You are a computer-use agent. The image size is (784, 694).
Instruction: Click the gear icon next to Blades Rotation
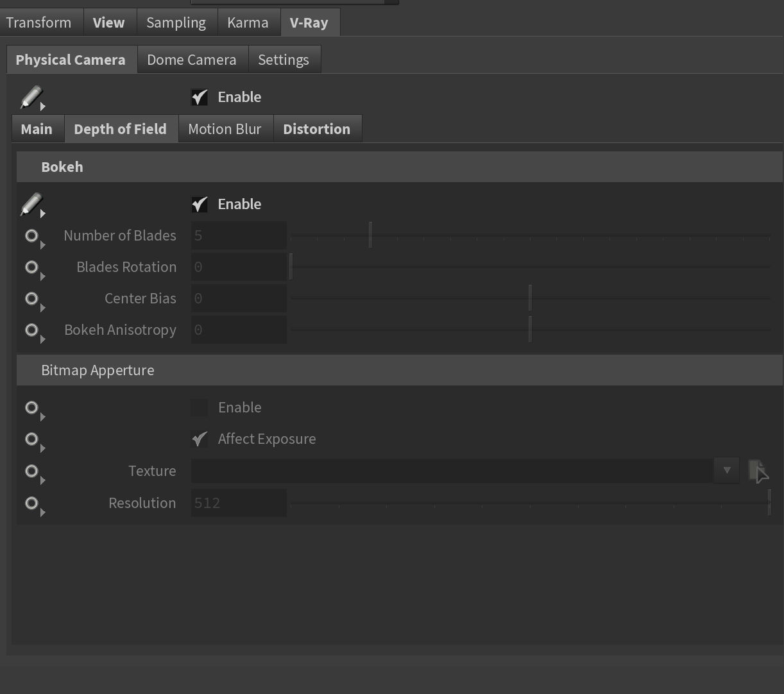pos(31,267)
